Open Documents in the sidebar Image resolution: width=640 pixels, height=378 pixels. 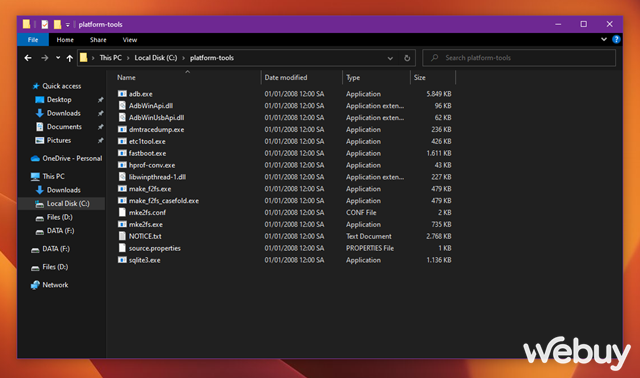pyautogui.click(x=64, y=127)
